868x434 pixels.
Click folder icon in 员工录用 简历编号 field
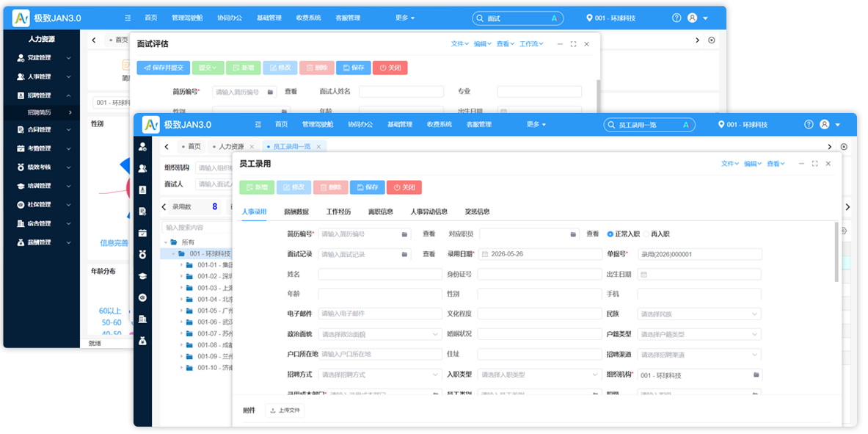pyautogui.click(x=405, y=234)
